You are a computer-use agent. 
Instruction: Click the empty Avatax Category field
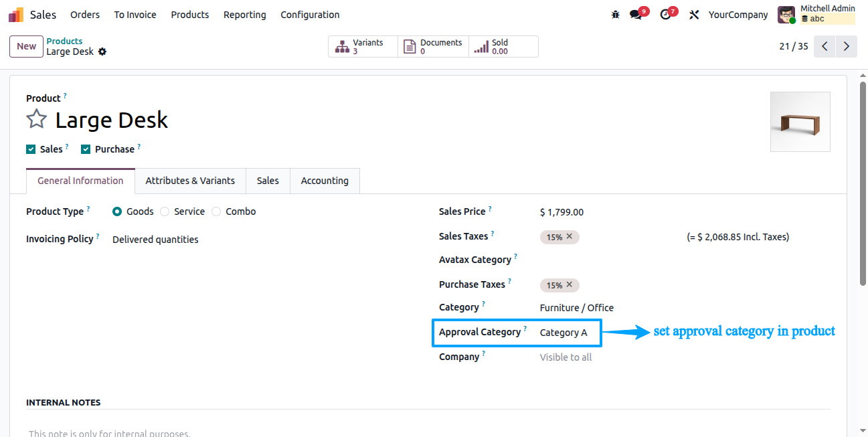click(685, 260)
